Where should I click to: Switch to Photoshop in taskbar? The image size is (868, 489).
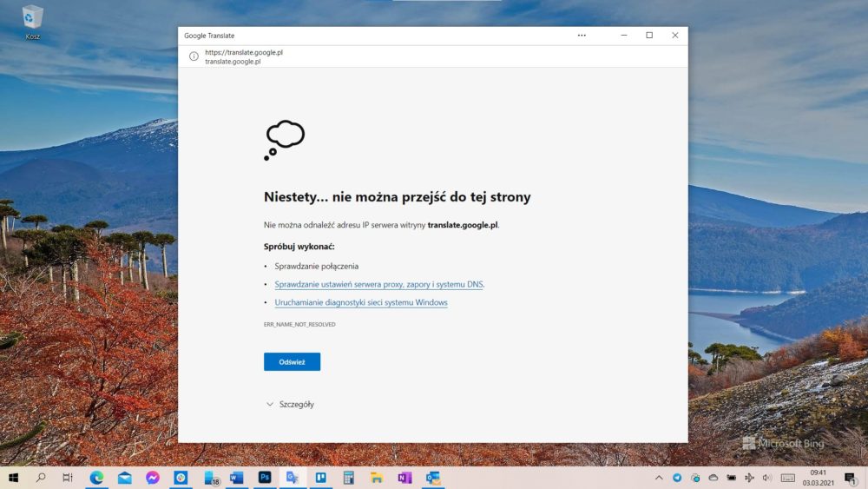pyautogui.click(x=265, y=478)
